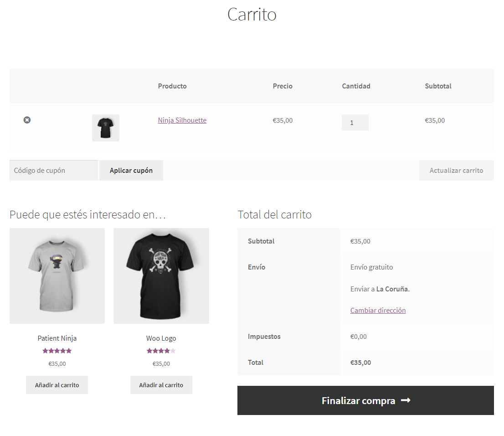Remove Ninja Silhouette from the cart
The image size is (504, 436).
click(27, 120)
